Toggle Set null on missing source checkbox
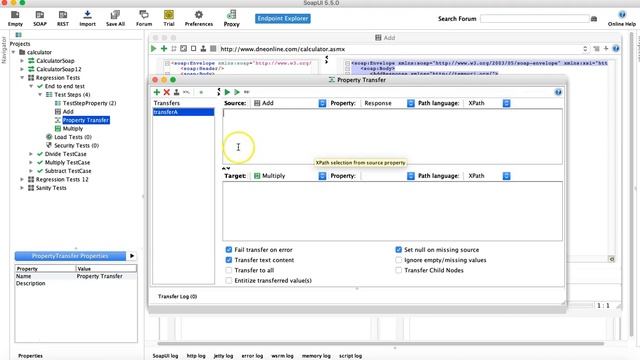 tap(398, 249)
